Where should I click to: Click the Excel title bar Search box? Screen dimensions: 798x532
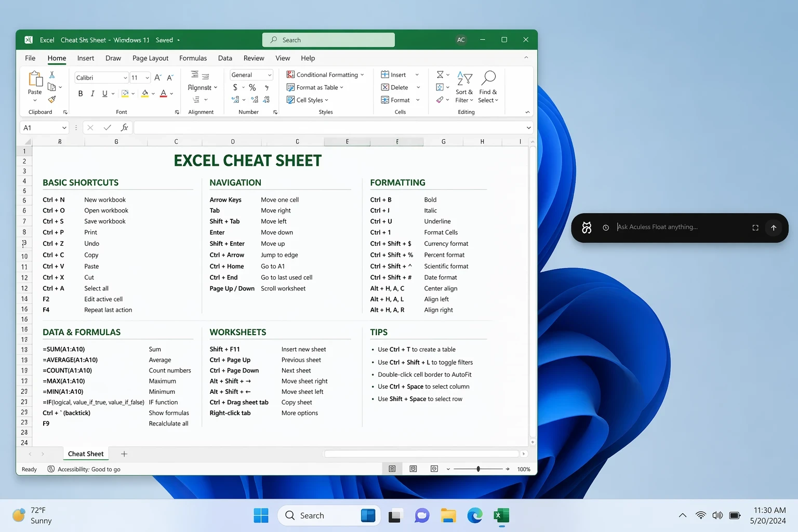point(328,40)
